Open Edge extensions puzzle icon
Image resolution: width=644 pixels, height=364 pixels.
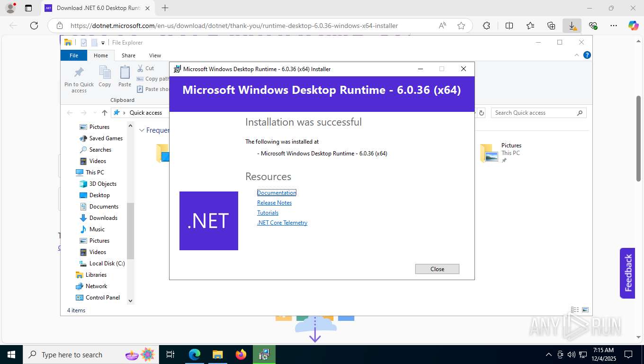(x=486, y=26)
